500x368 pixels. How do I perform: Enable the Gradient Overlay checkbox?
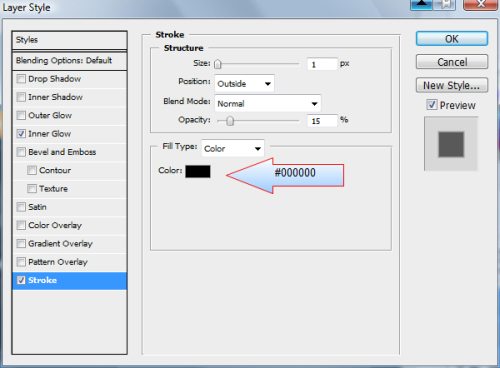click(x=21, y=244)
